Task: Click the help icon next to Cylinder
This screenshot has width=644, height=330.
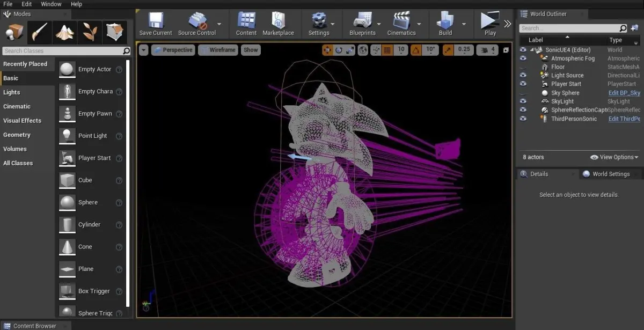Action: pos(119,225)
